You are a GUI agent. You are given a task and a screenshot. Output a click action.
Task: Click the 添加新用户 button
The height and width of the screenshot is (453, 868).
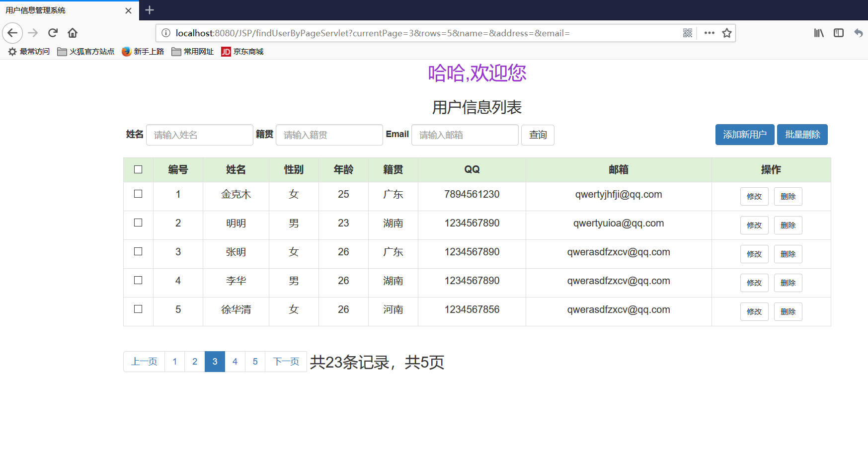744,134
